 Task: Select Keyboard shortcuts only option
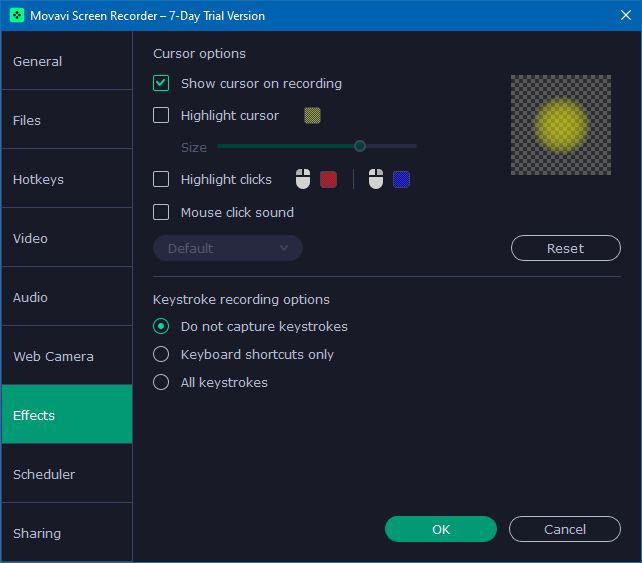tap(161, 354)
